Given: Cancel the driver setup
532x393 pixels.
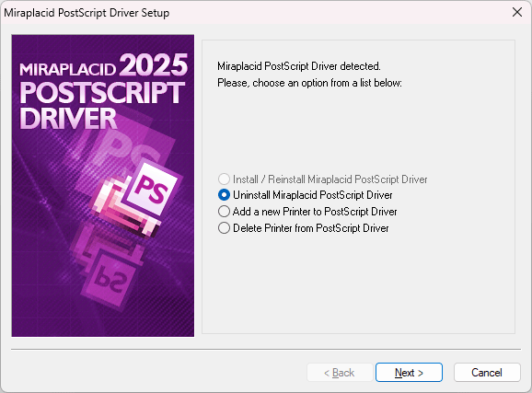Looking at the screenshot, I should pyautogui.click(x=487, y=373).
